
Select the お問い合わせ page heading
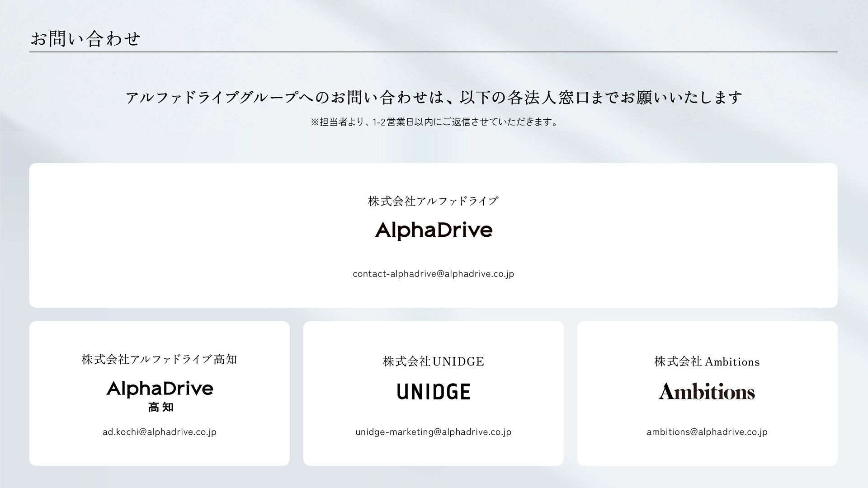[85, 39]
